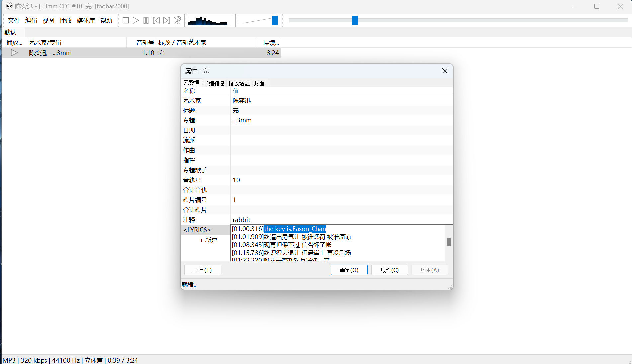Click the 应用(A) button

(430, 270)
